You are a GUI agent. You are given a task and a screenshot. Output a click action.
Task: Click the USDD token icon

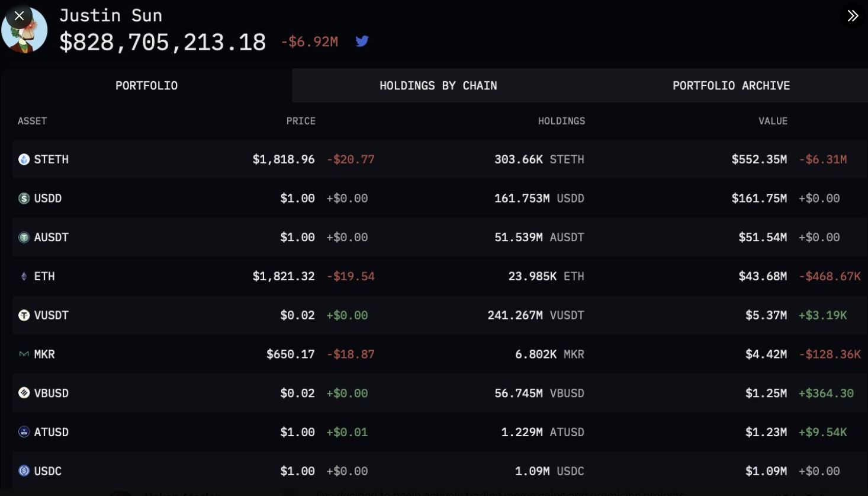coord(24,199)
